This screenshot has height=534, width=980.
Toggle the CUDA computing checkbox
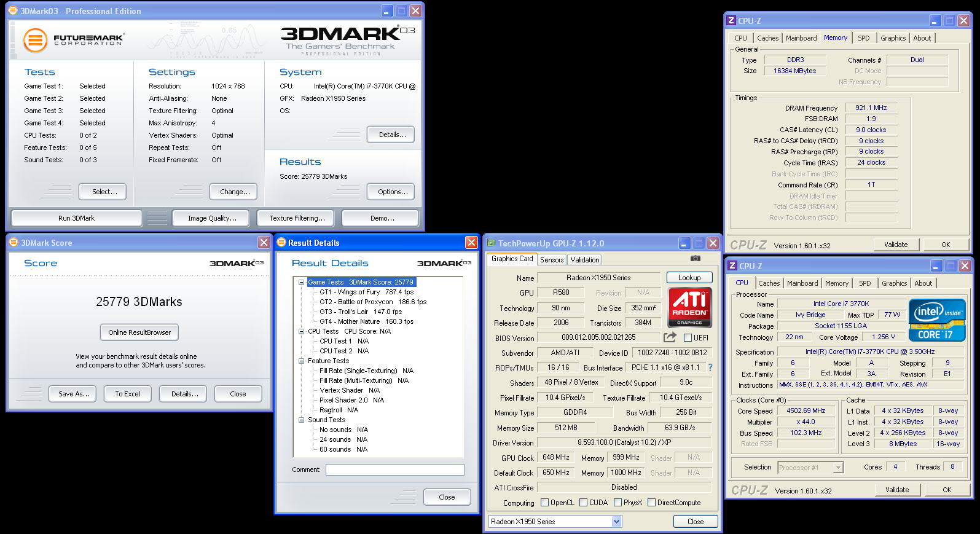click(583, 503)
